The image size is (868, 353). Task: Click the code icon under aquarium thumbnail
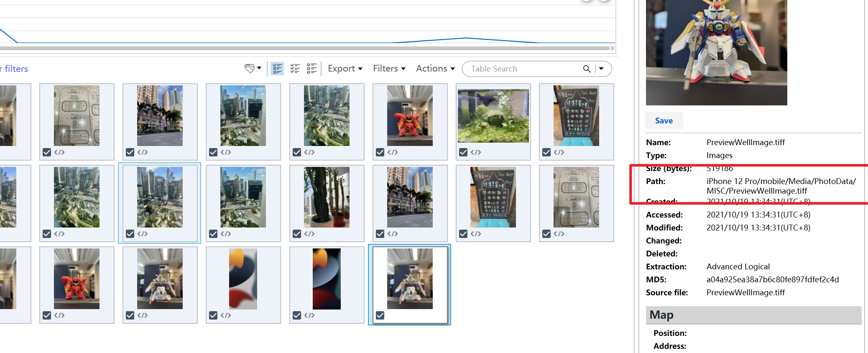[x=476, y=152]
